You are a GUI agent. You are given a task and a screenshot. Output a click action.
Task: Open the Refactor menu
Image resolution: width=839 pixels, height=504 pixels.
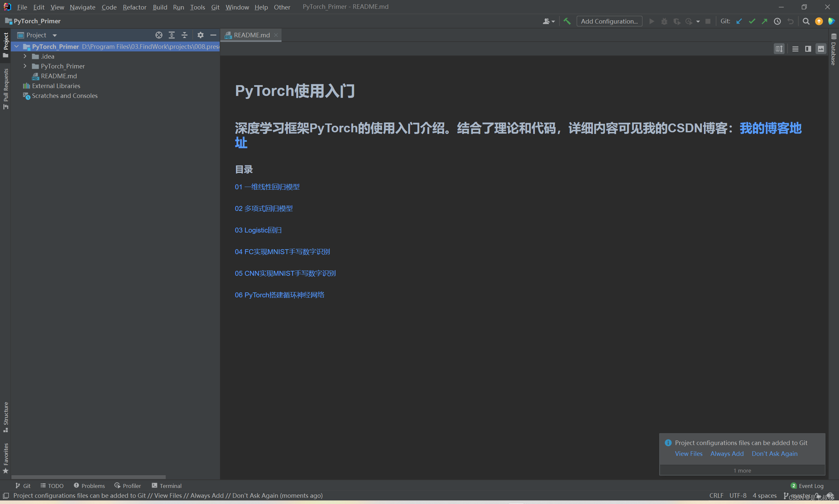[135, 7]
